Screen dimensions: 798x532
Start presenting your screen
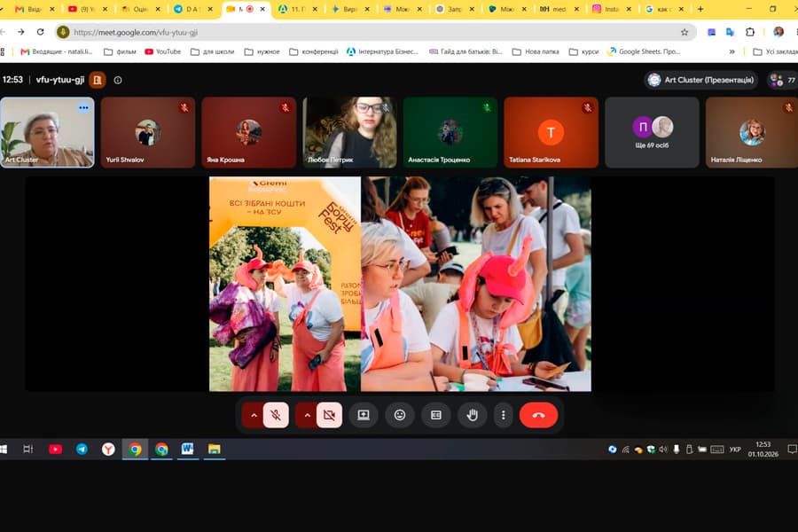click(x=364, y=415)
